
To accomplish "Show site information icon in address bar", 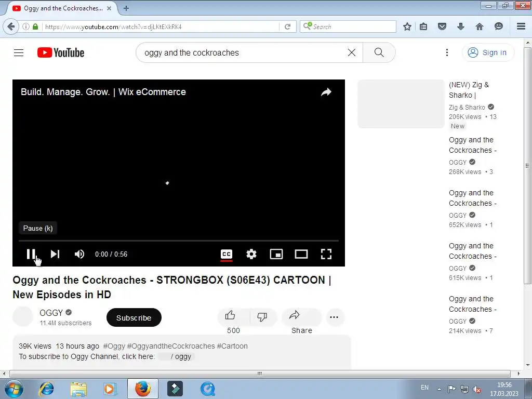I will pos(26,26).
